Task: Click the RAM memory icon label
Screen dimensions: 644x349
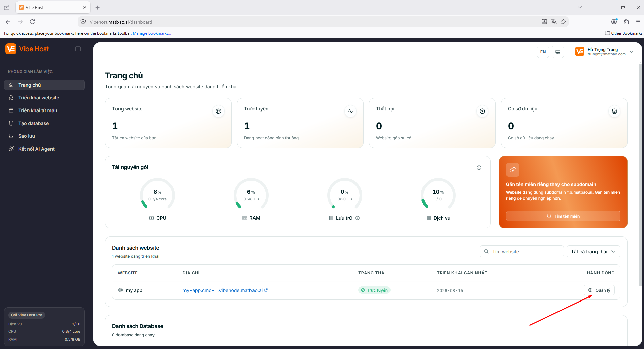Action: 245,218
